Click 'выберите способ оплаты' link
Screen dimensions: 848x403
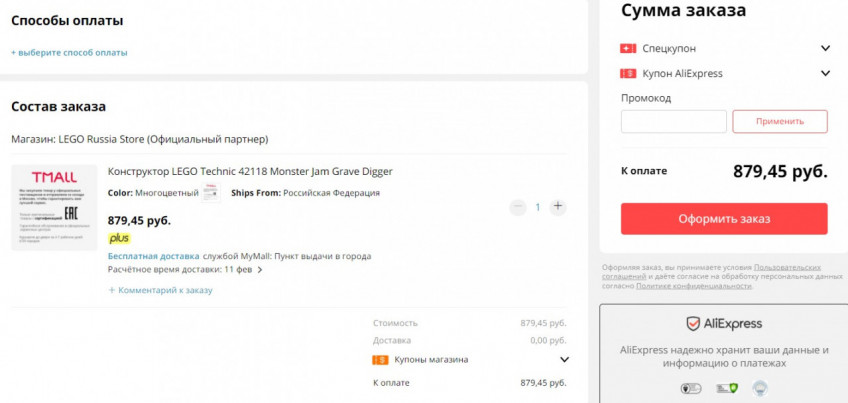(x=69, y=52)
